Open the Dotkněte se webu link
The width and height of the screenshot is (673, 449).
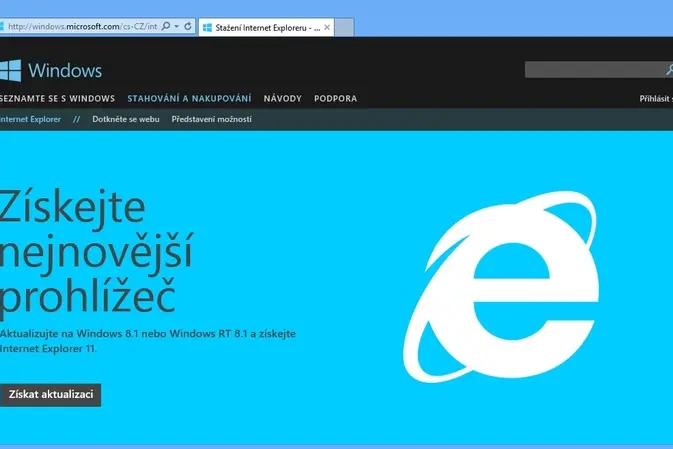click(126, 119)
